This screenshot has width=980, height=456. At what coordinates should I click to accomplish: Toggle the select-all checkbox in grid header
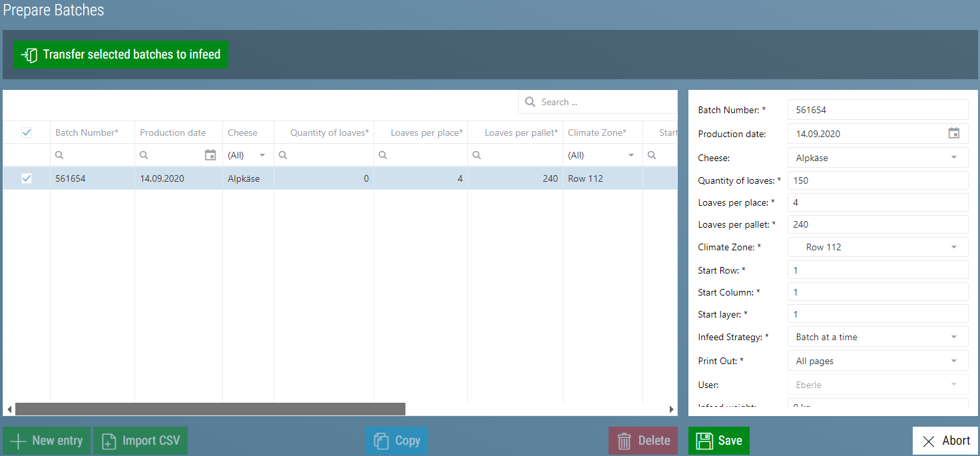[27, 132]
